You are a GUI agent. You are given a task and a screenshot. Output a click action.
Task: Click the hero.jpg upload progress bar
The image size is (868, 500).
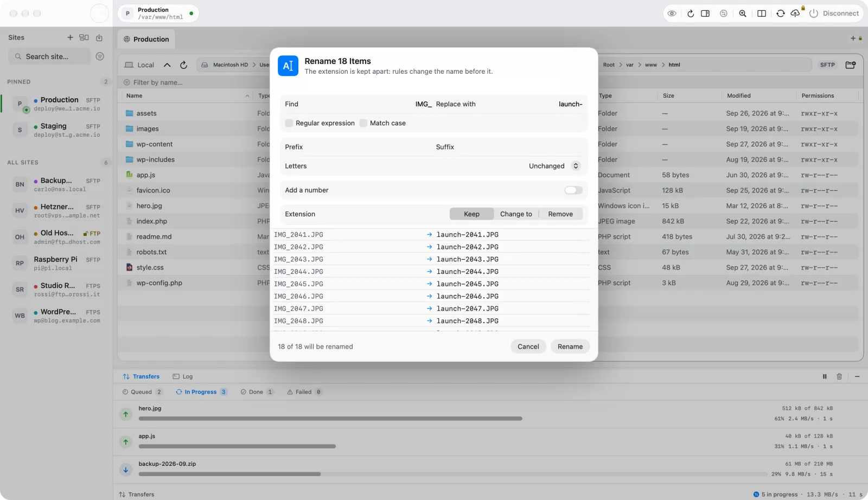(x=330, y=419)
